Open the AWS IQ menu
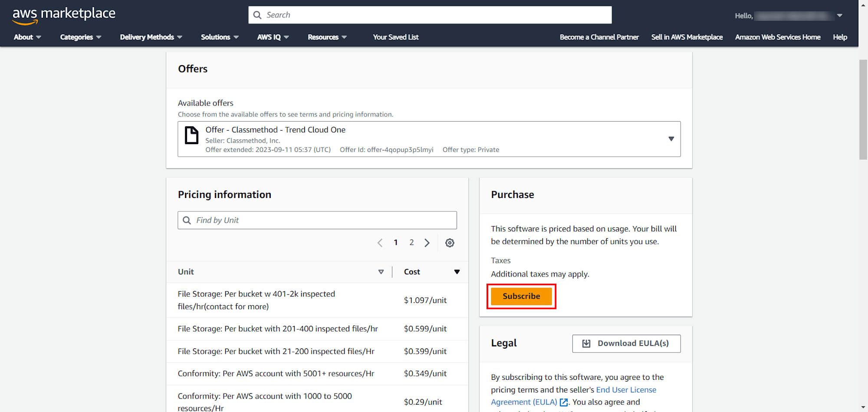The width and height of the screenshot is (868, 412). (273, 37)
